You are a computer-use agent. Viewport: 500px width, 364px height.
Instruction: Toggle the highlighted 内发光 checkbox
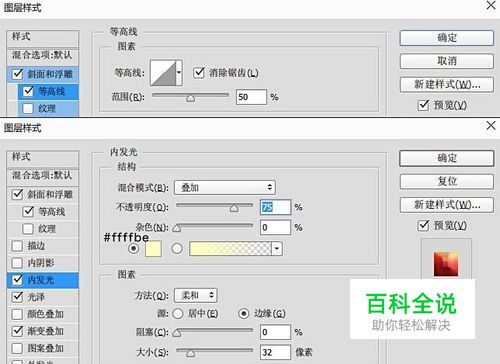pyautogui.click(x=17, y=280)
